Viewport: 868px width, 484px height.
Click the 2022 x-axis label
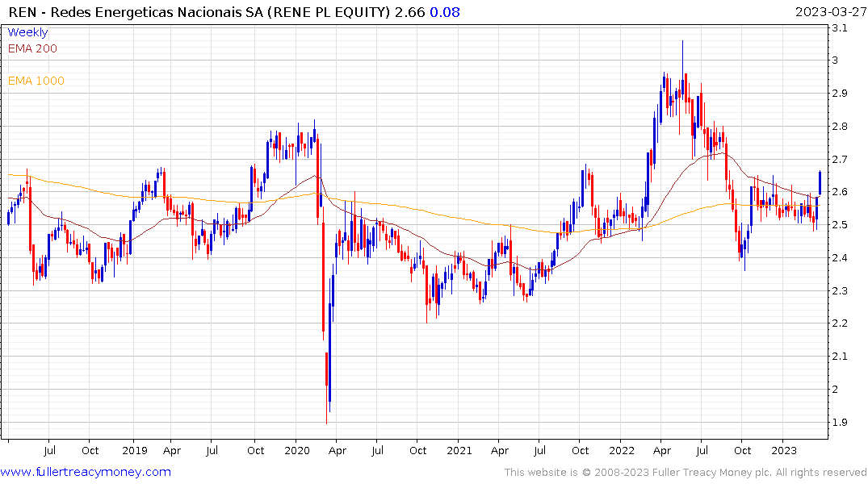click(x=621, y=450)
